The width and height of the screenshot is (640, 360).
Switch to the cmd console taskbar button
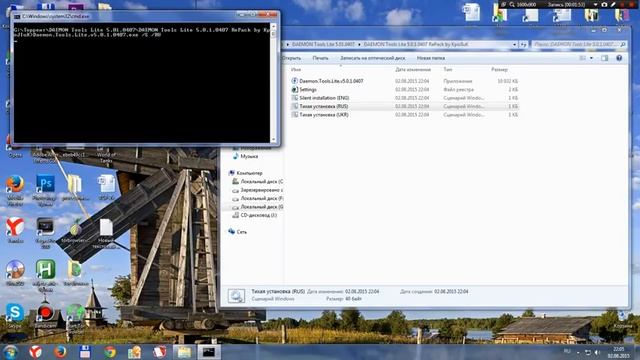click(209, 352)
